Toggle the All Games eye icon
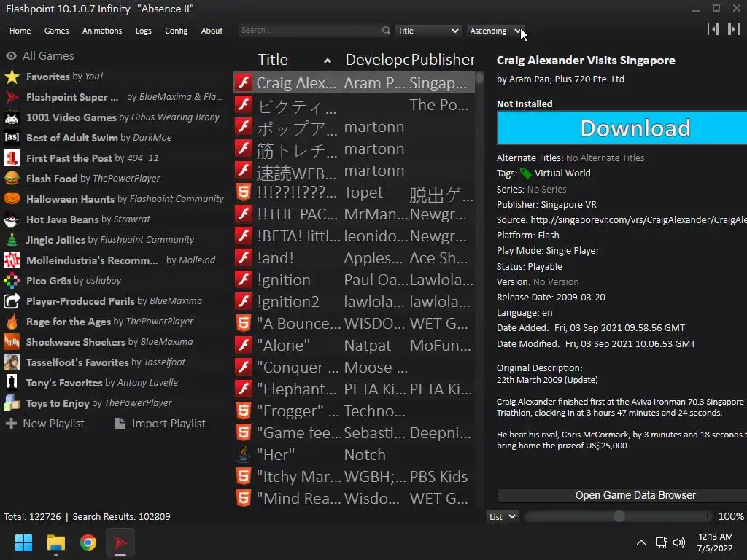Viewport: 747px width, 560px height. click(12, 56)
